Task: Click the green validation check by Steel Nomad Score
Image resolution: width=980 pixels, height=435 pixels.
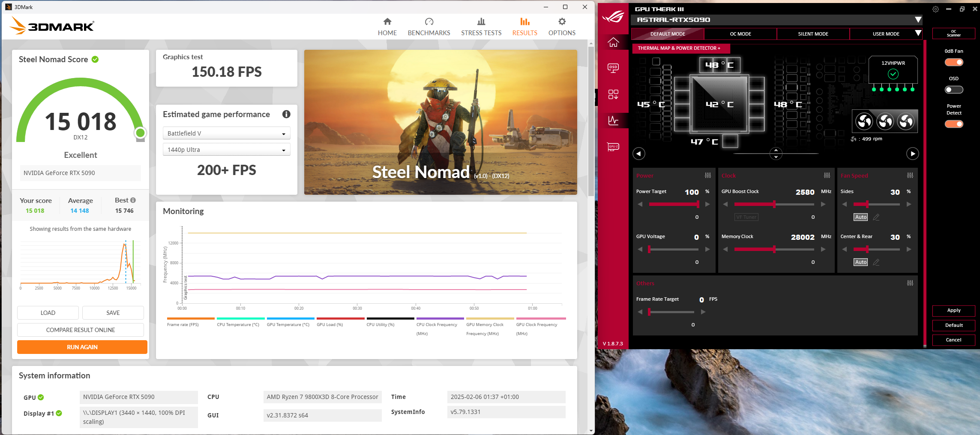Action: point(95,59)
